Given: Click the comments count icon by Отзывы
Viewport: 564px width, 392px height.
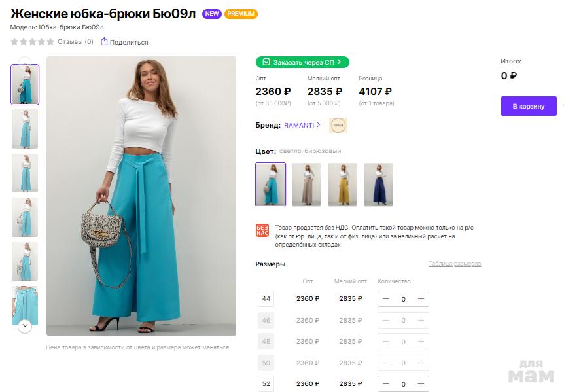Looking at the screenshot, I should click(89, 42).
